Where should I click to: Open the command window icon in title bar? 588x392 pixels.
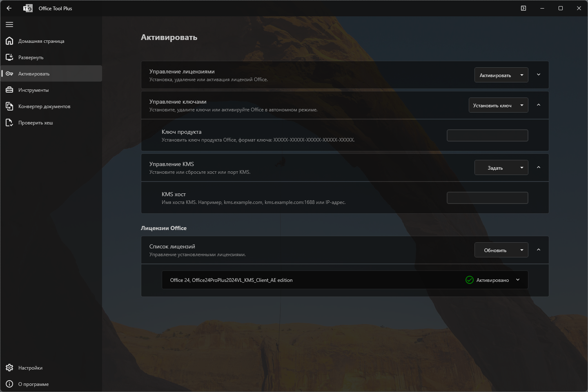pyautogui.click(x=523, y=8)
